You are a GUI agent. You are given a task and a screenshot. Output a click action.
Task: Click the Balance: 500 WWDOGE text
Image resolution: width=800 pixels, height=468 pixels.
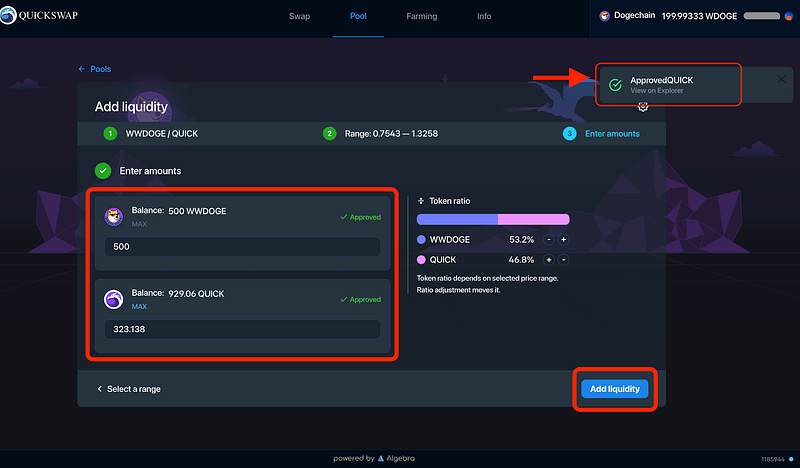coord(179,211)
